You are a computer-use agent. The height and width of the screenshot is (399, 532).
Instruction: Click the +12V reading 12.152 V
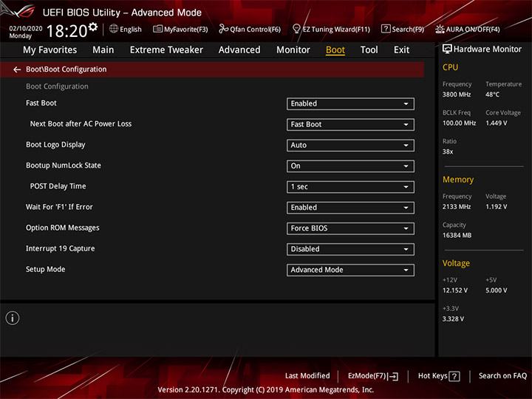[454, 291]
